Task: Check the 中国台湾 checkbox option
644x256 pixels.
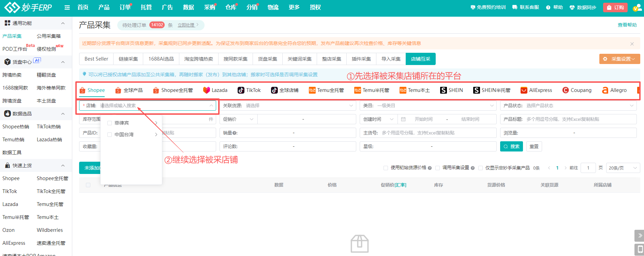Action: click(110, 134)
